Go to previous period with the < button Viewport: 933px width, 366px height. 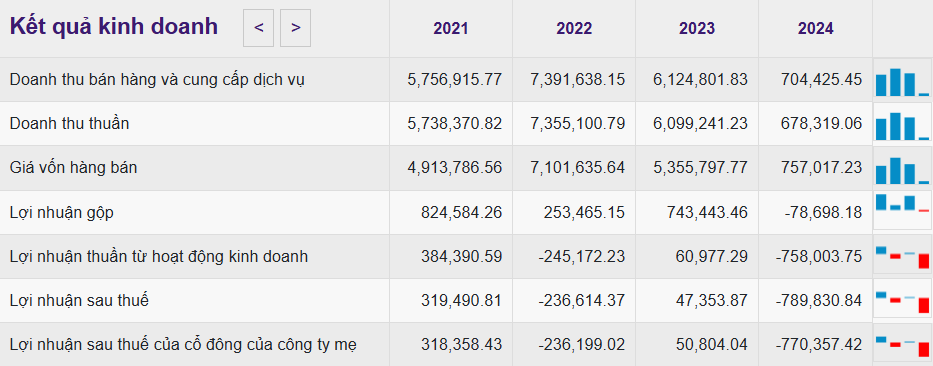click(x=258, y=28)
